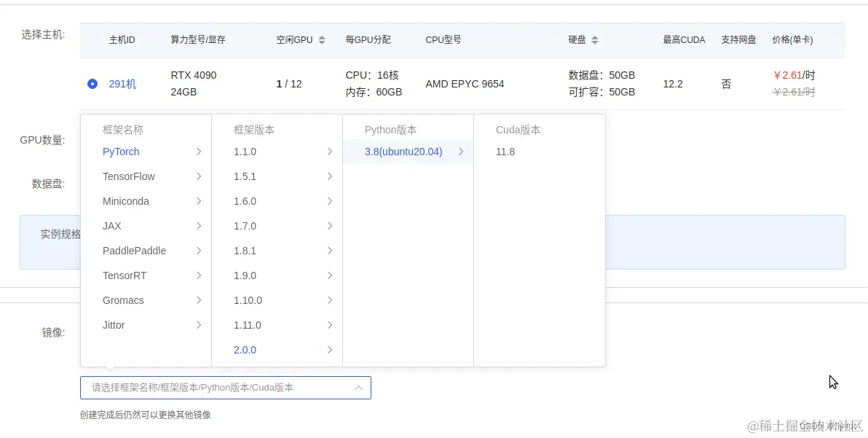
Task: Expand Miniconda chevron arrow
Action: coord(199,201)
